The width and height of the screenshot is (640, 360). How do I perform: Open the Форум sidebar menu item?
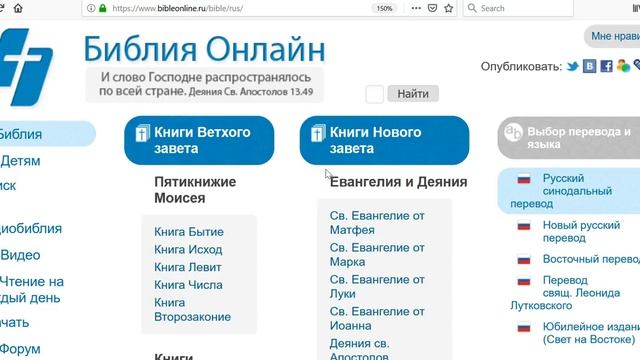coord(20,349)
